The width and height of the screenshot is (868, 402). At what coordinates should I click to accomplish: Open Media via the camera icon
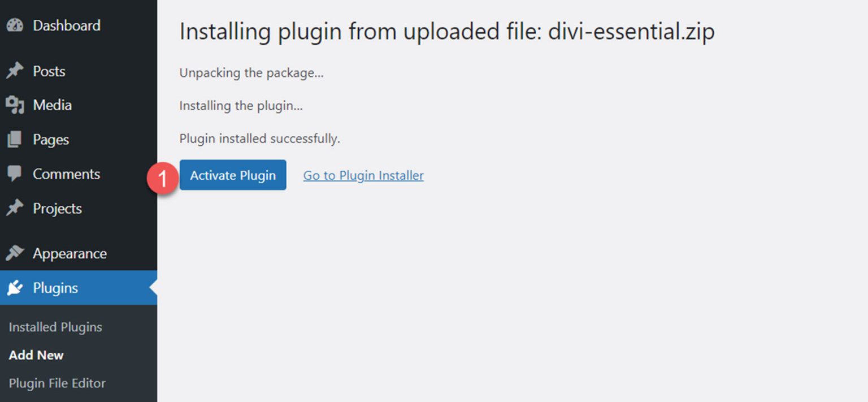point(15,105)
